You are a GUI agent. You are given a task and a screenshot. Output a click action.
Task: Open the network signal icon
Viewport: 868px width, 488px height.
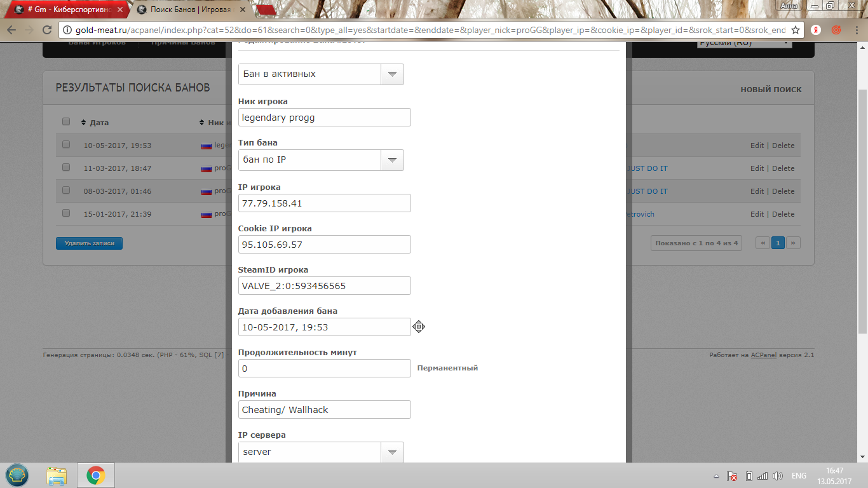(x=763, y=476)
